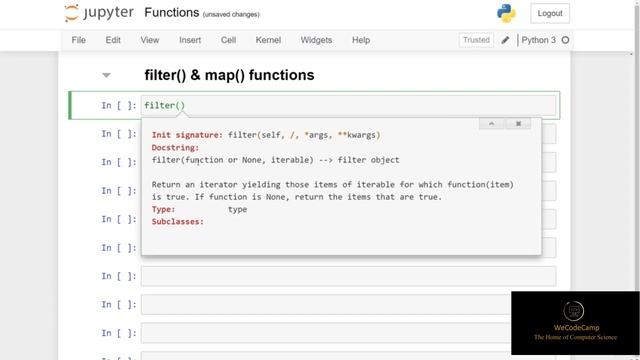Click the 'filter object' docstring line

276,160
